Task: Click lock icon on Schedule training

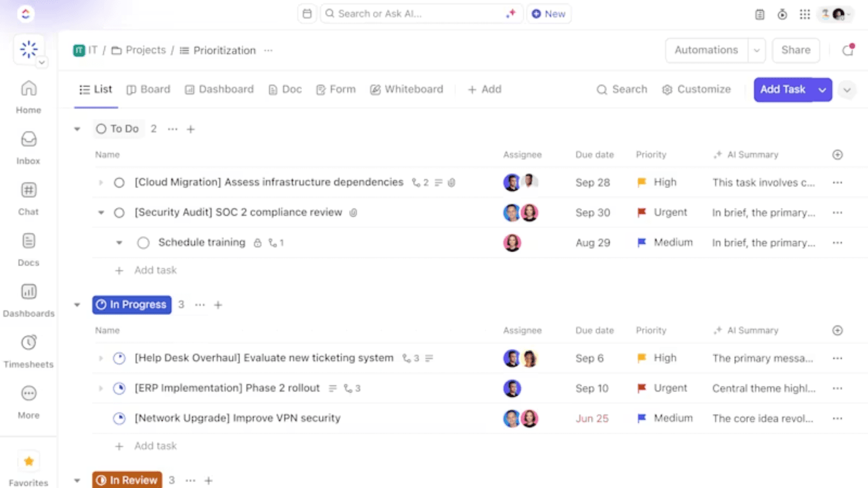Action: [x=258, y=243]
